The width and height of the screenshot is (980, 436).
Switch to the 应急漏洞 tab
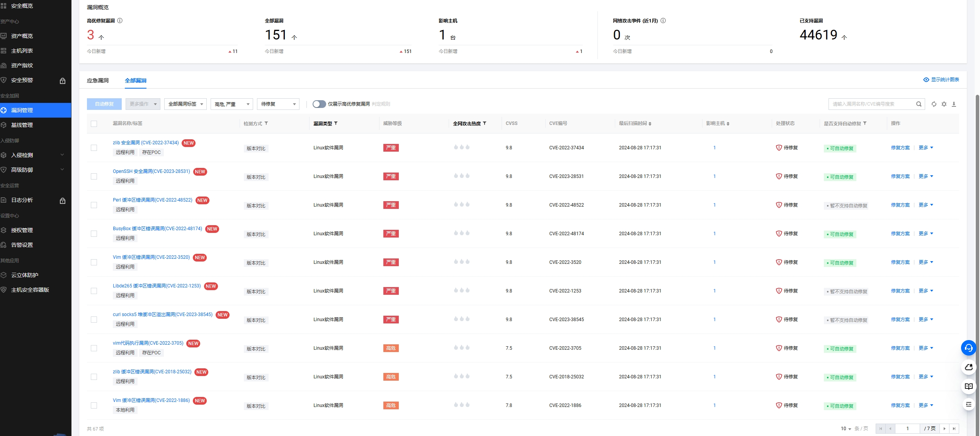point(98,80)
